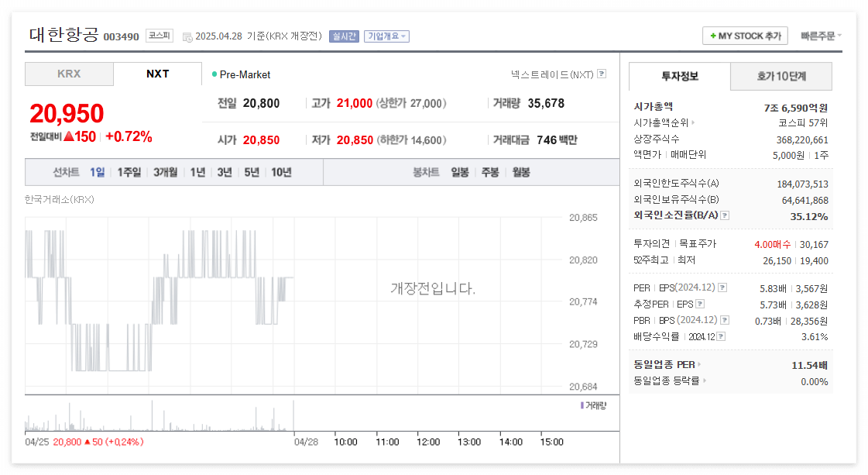Expand the 기업개요 dropdown
868x475 pixels.
pyautogui.click(x=386, y=36)
